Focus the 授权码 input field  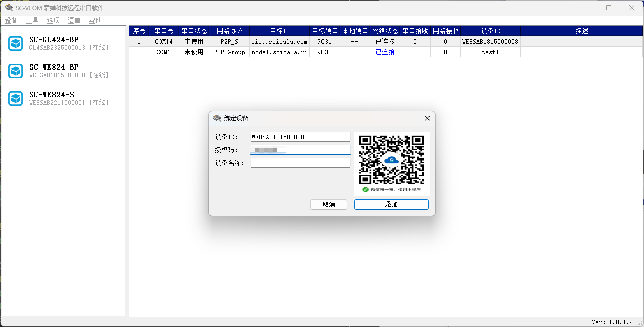click(300, 150)
